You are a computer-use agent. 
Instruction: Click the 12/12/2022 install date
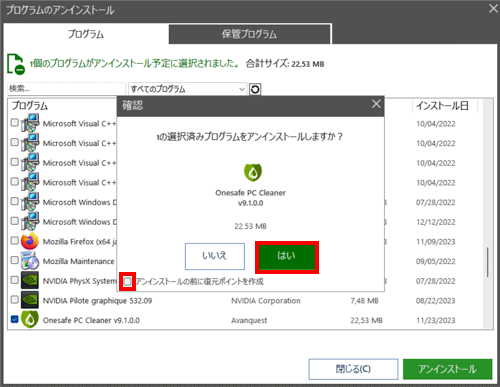click(435, 222)
